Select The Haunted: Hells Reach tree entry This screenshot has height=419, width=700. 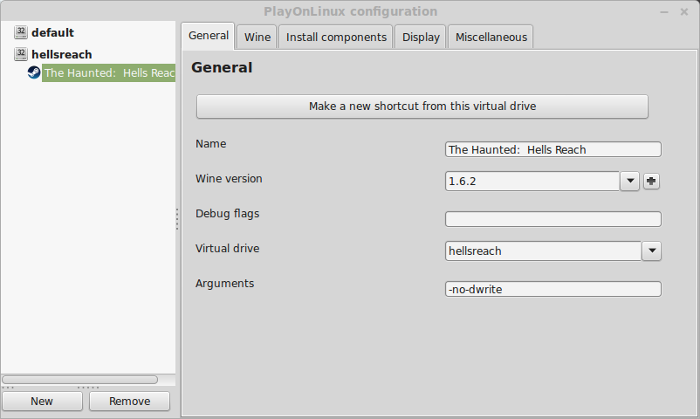click(x=108, y=73)
